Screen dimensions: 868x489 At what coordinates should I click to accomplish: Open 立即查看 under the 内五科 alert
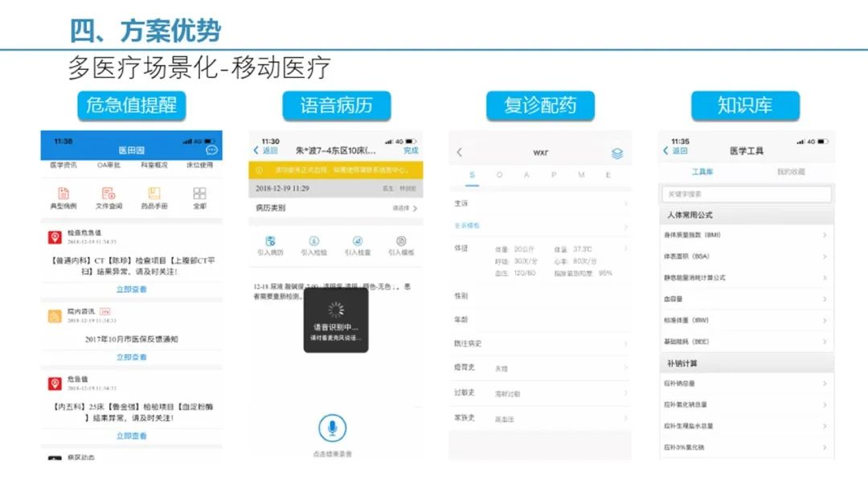[131, 437]
